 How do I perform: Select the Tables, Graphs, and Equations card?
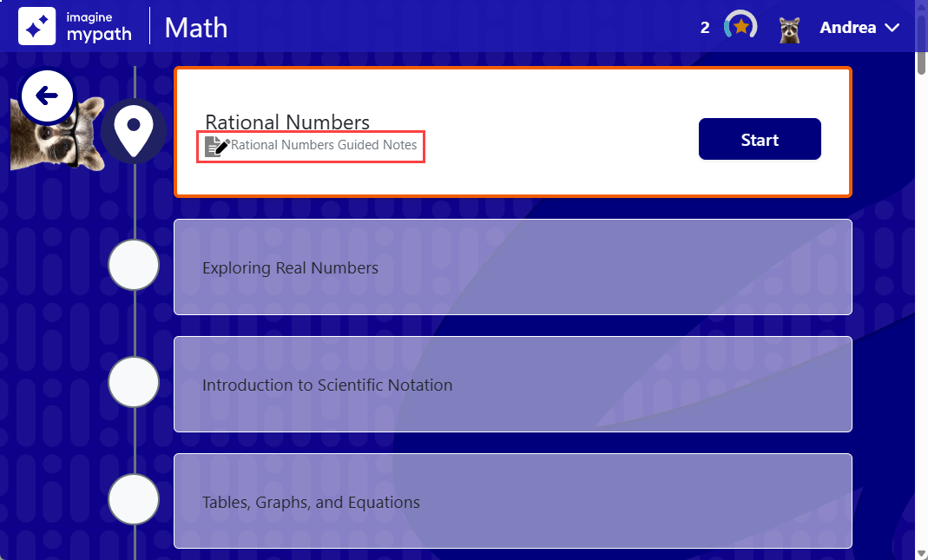tap(512, 501)
